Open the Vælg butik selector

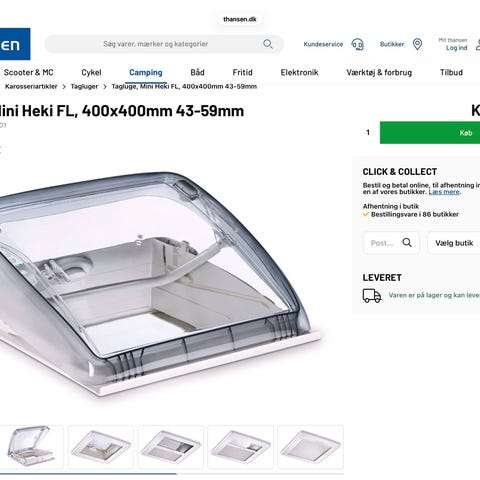[x=454, y=243]
